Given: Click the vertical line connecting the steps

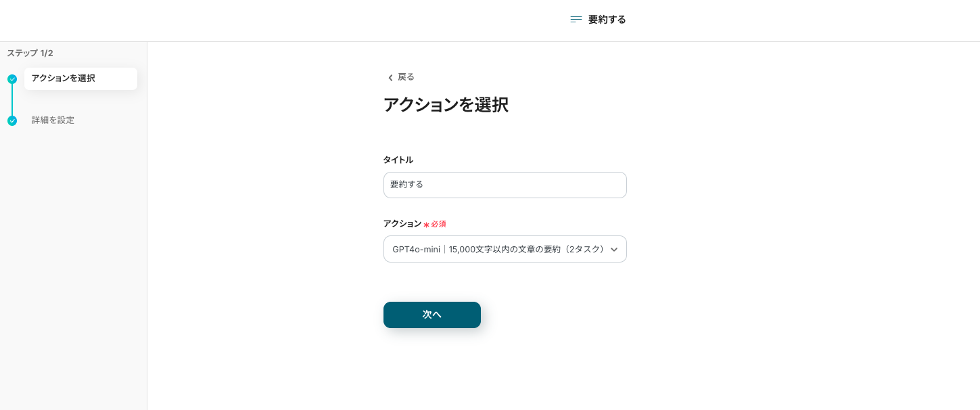Looking at the screenshot, I should click(12, 100).
